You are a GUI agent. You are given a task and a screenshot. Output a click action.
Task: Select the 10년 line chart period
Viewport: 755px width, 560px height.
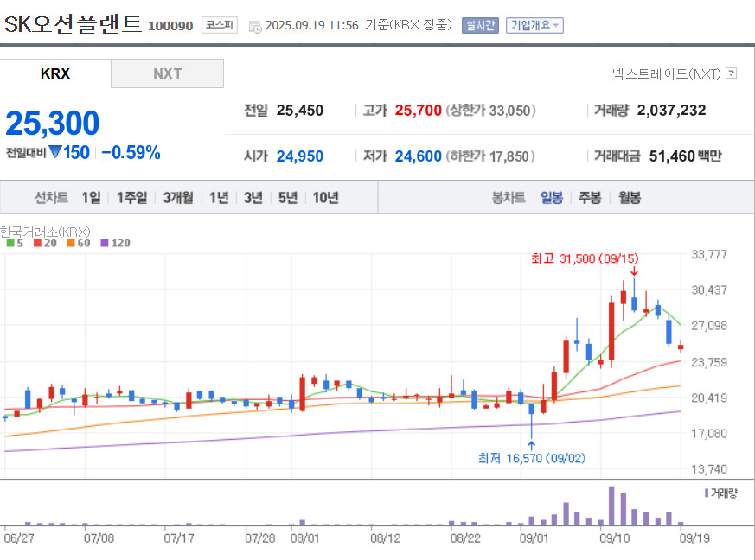[325, 197]
